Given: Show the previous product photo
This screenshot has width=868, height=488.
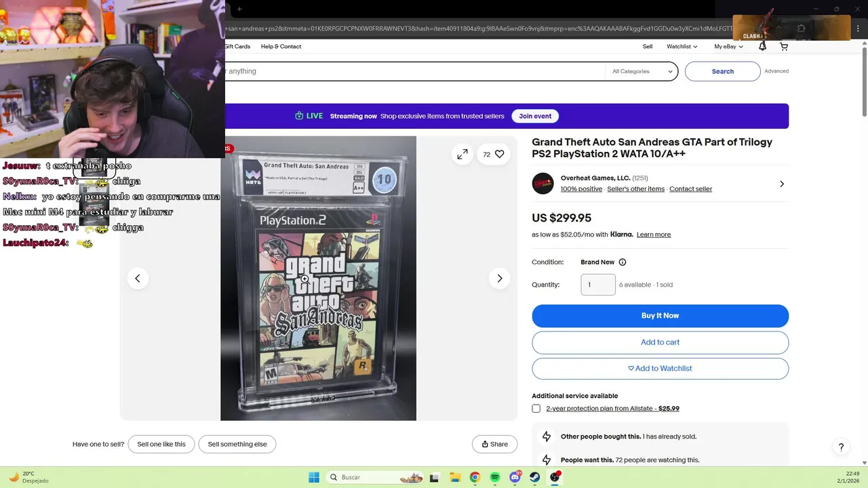Looking at the screenshot, I should (x=138, y=279).
